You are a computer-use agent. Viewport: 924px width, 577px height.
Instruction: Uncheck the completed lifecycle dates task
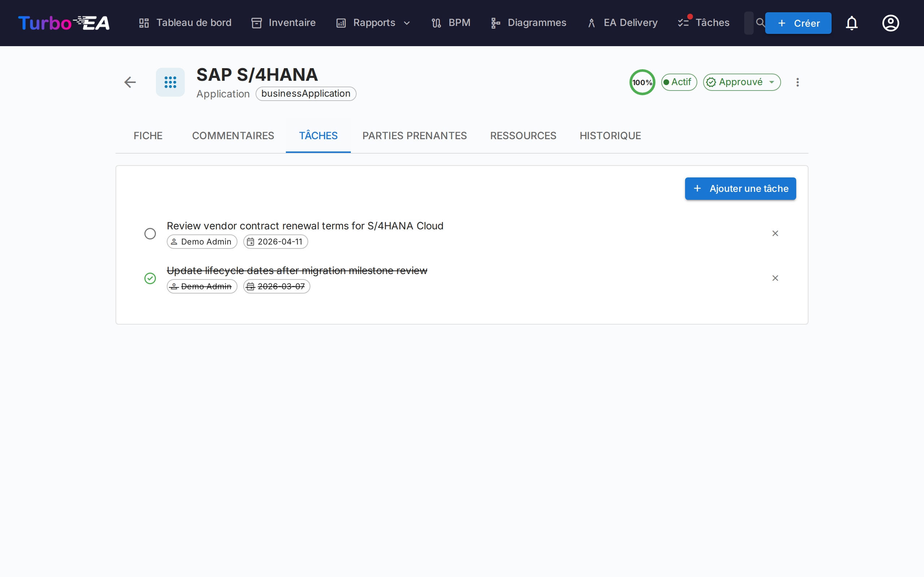(x=150, y=278)
